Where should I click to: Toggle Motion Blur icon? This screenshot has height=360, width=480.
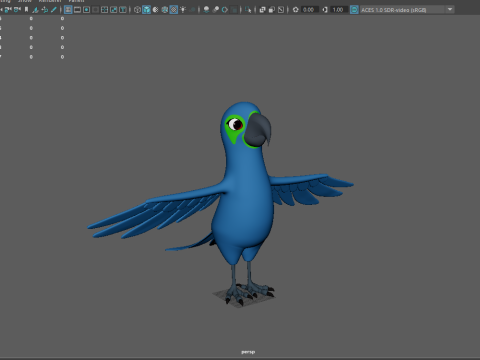(x=216, y=10)
